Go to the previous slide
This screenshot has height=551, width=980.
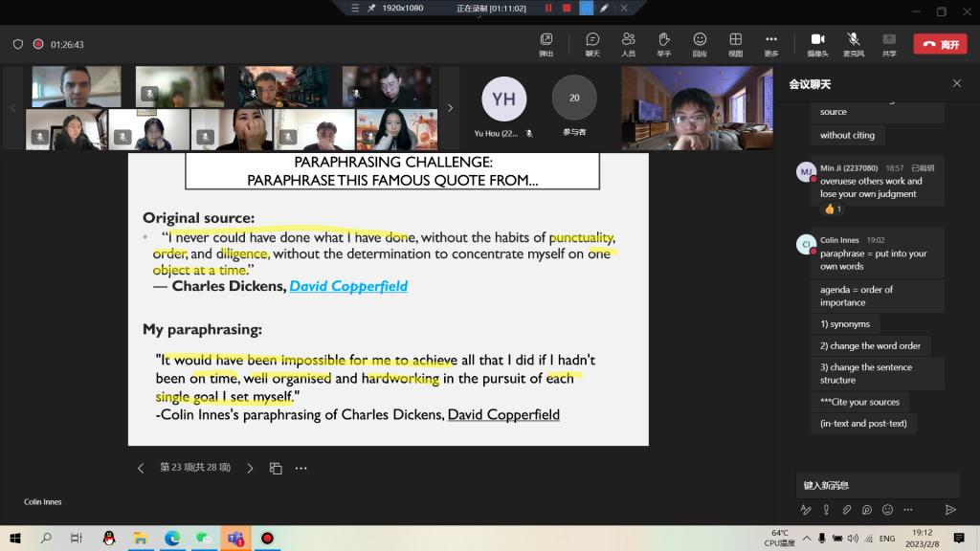(x=141, y=469)
